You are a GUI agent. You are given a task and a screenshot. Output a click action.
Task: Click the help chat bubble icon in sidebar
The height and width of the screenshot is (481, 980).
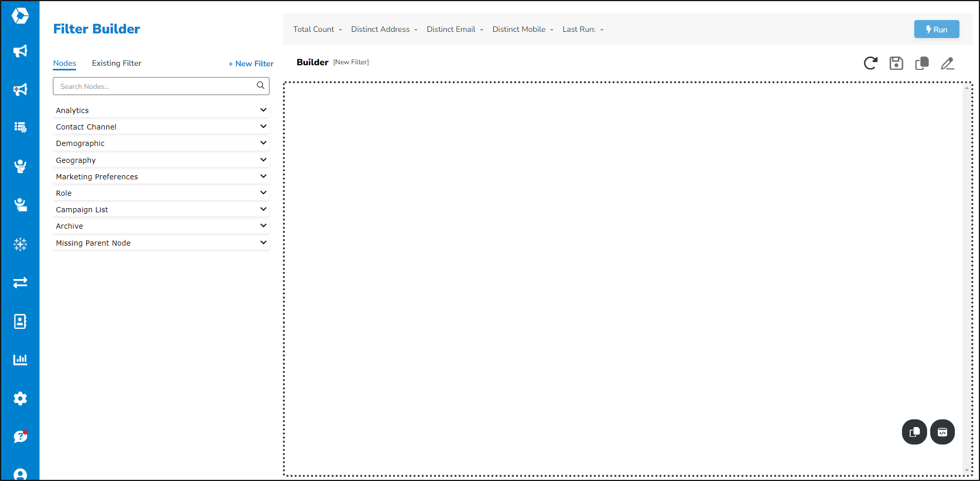(x=20, y=437)
